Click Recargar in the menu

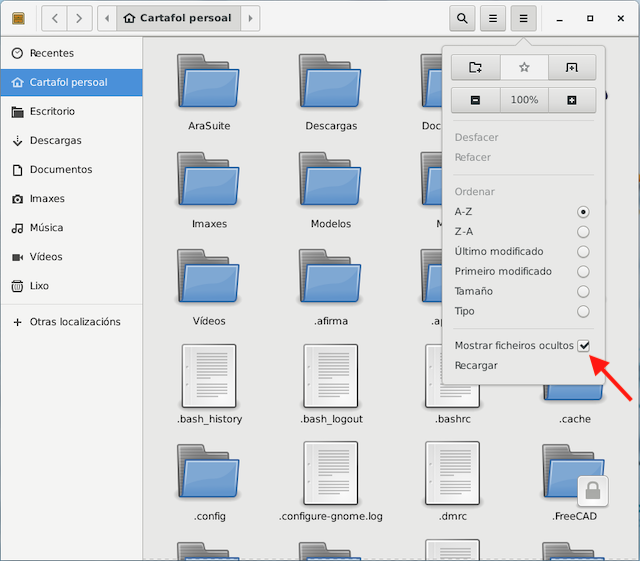click(476, 366)
